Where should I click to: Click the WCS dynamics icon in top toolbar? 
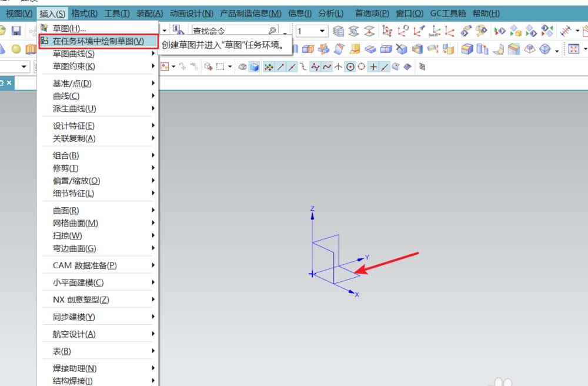387,31
